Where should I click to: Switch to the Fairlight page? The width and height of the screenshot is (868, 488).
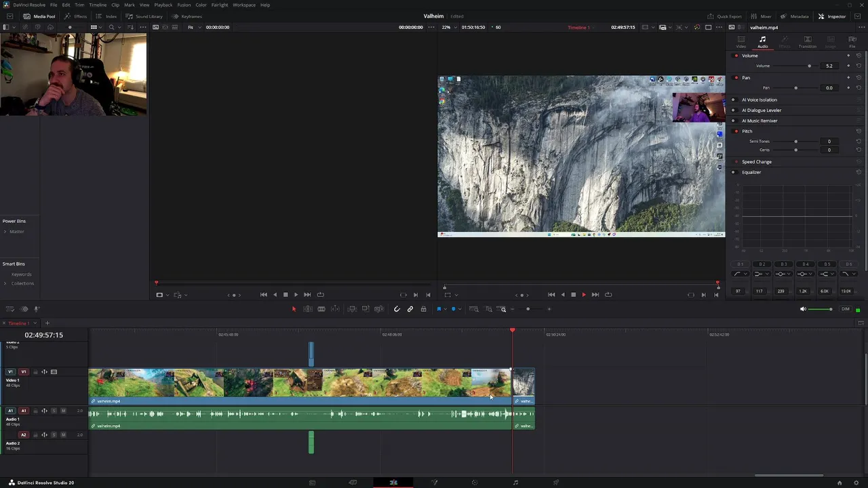(x=515, y=483)
